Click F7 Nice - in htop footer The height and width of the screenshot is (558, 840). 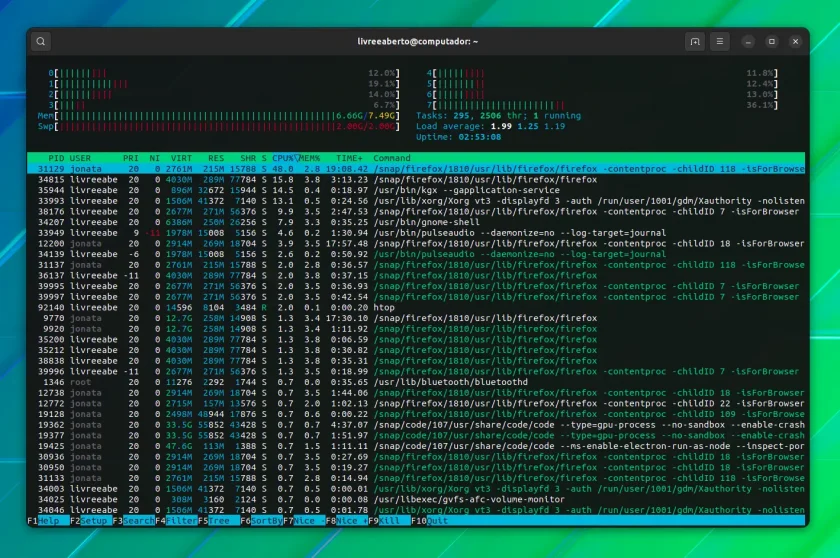coord(304,521)
